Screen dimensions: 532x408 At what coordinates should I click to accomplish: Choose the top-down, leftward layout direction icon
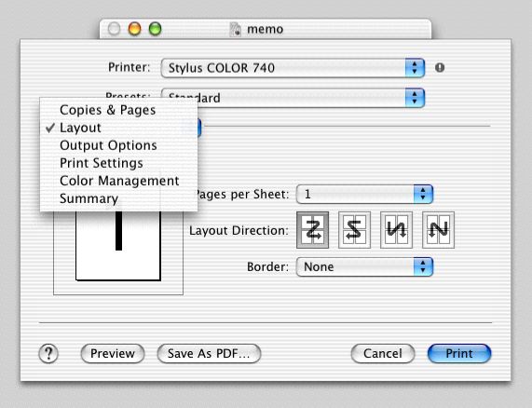[x=438, y=230]
